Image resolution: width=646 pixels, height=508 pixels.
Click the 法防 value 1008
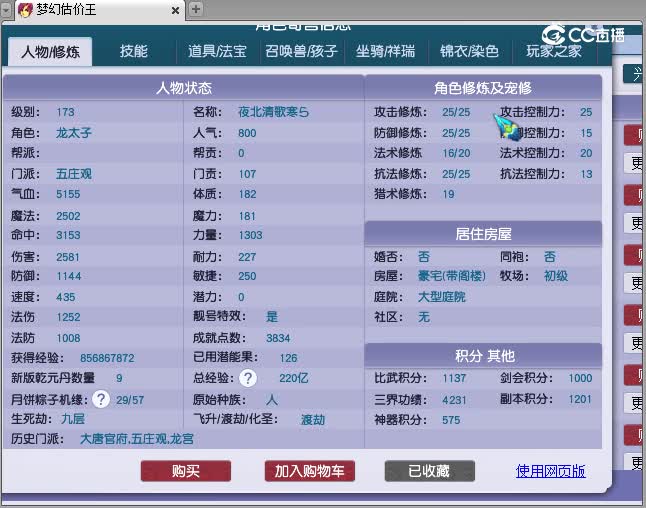click(x=68, y=338)
